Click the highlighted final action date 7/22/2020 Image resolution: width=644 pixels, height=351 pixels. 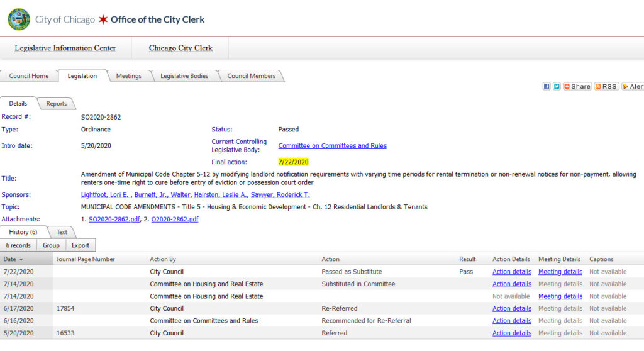coord(293,162)
